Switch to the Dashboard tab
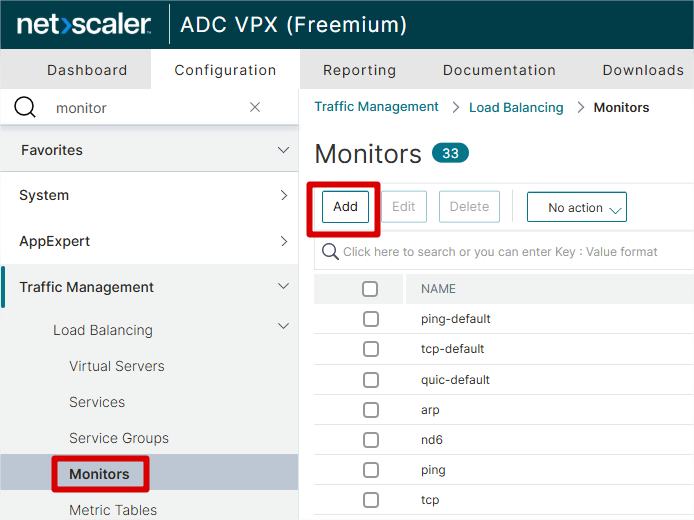Image resolution: width=694 pixels, height=520 pixels. tap(87, 70)
